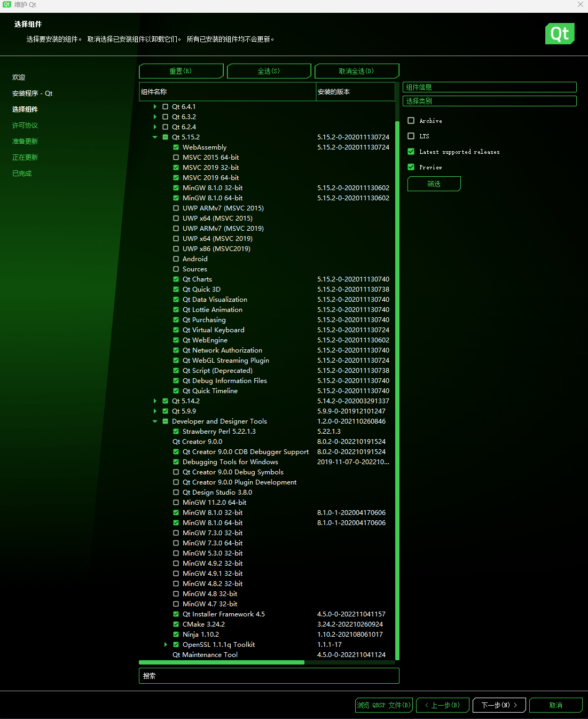Click the vertical scrollbar of the component list
Image resolution: width=588 pixels, height=719 pixels.
tap(397, 390)
